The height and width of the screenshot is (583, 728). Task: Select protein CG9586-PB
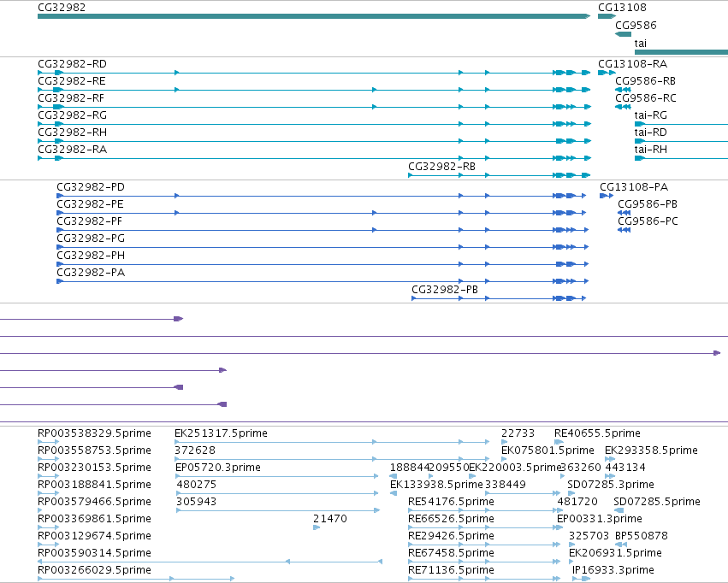[648, 204]
